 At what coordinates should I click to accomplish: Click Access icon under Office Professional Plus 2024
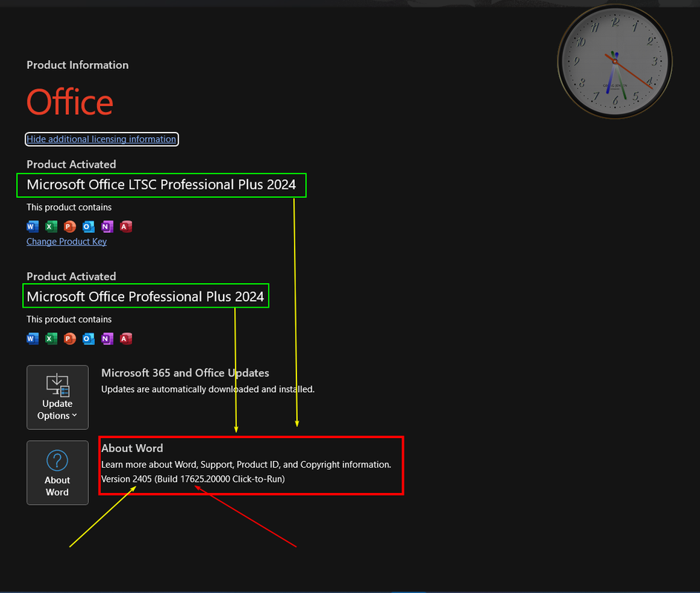[x=126, y=339]
